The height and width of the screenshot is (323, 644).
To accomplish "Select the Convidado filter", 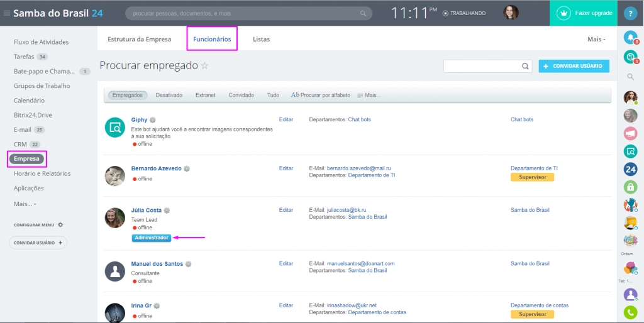I will coord(241,95).
